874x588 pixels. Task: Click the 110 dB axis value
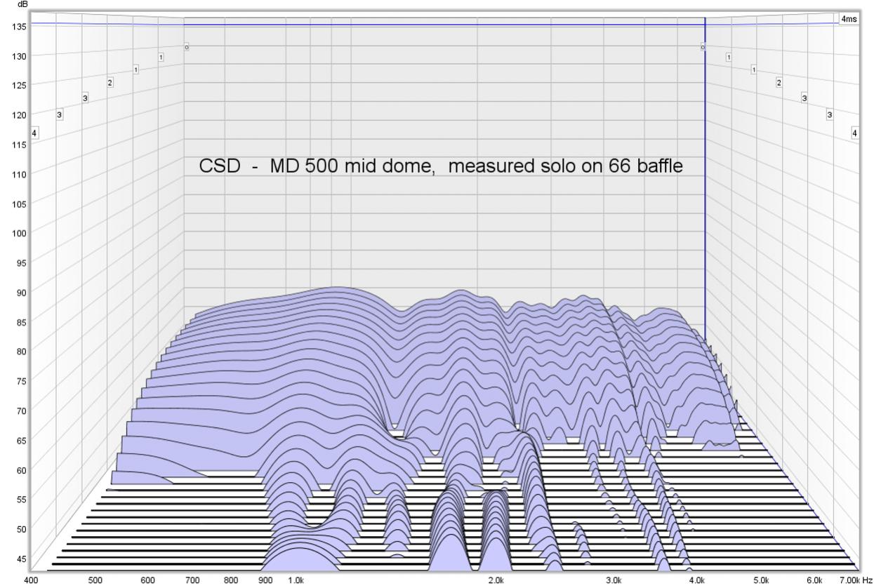(20, 174)
